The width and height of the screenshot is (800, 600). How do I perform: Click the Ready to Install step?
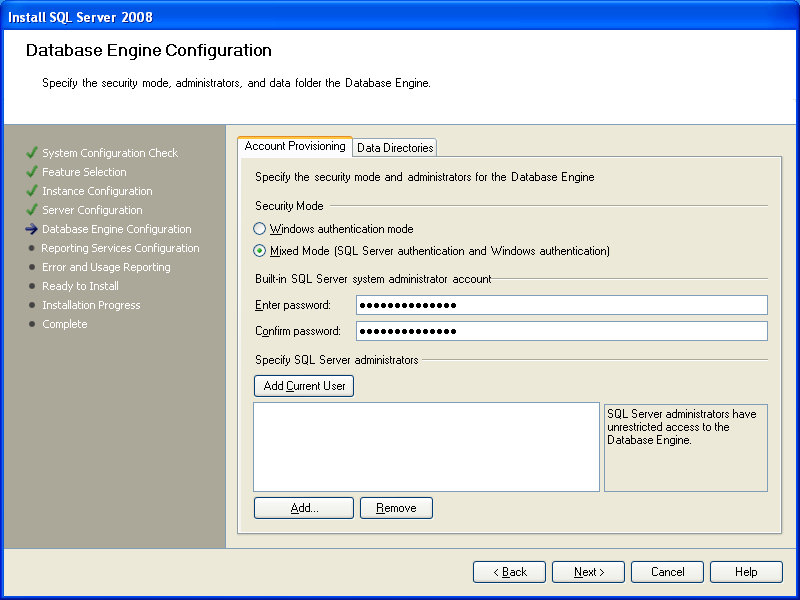(80, 286)
